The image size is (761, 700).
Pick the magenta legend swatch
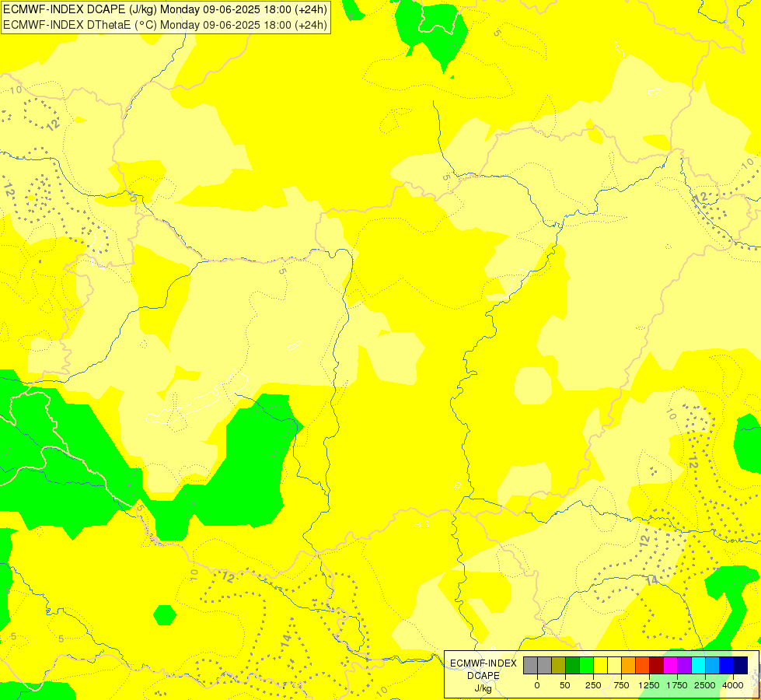pos(670,666)
